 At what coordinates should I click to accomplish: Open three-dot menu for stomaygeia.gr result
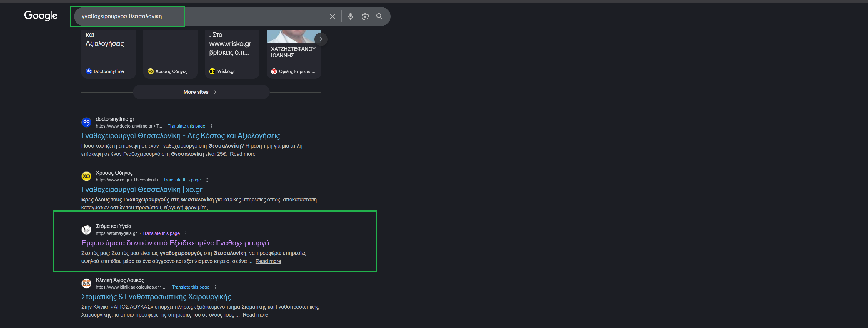coord(186,233)
